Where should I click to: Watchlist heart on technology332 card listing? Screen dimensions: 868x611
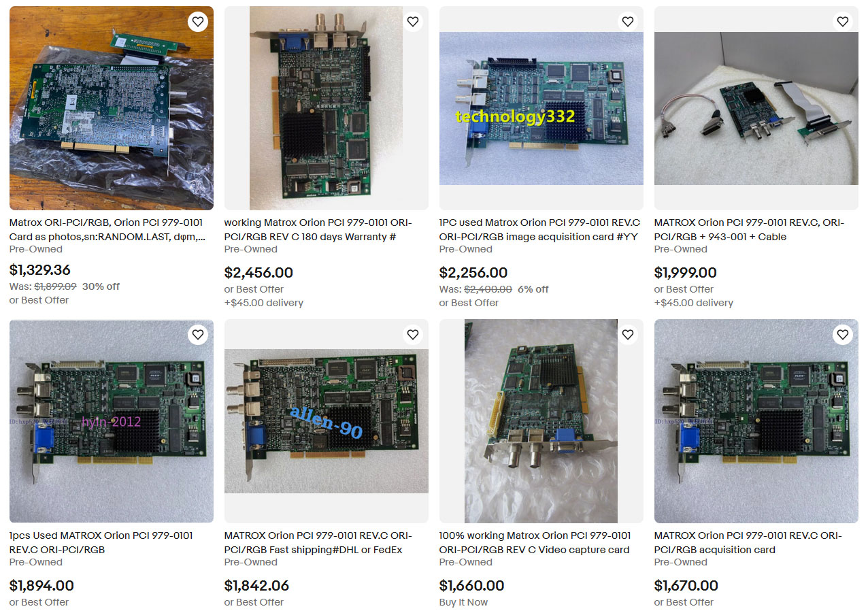(627, 22)
